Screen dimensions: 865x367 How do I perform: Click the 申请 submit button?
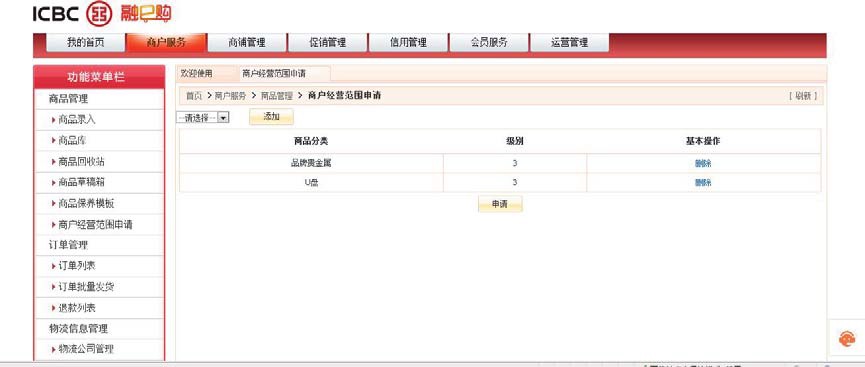pos(500,204)
